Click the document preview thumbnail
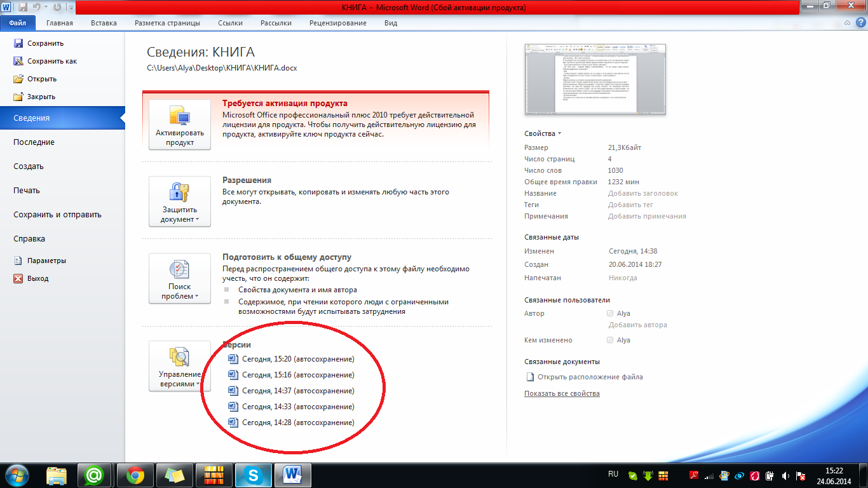The height and width of the screenshot is (488, 868). (595, 79)
